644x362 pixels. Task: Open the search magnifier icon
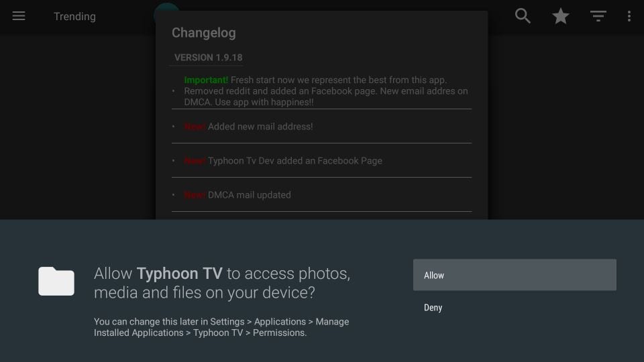[523, 16]
